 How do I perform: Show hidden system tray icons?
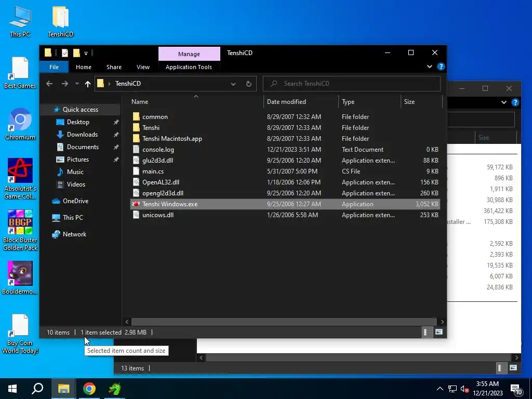[x=440, y=389]
